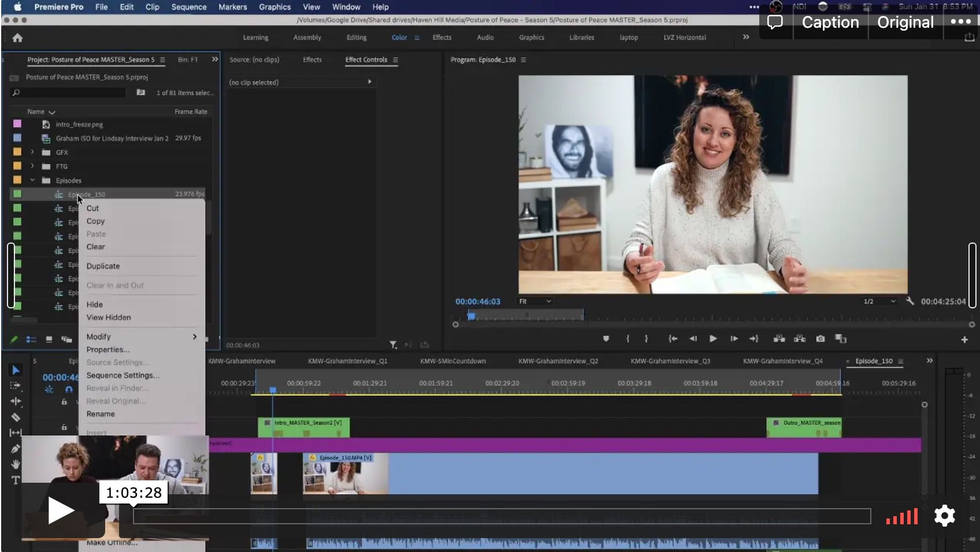Add a marker in the Program monitor

point(606,339)
